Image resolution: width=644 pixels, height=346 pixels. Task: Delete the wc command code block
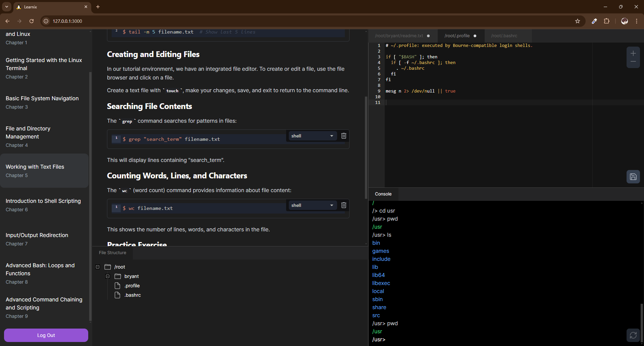pos(343,205)
